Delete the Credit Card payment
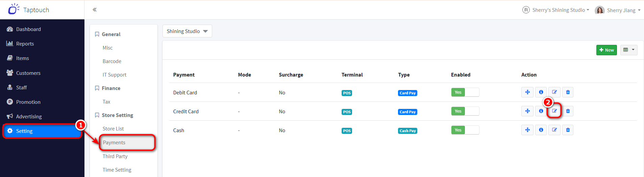Screen dimensions: 644x177 coord(568,111)
